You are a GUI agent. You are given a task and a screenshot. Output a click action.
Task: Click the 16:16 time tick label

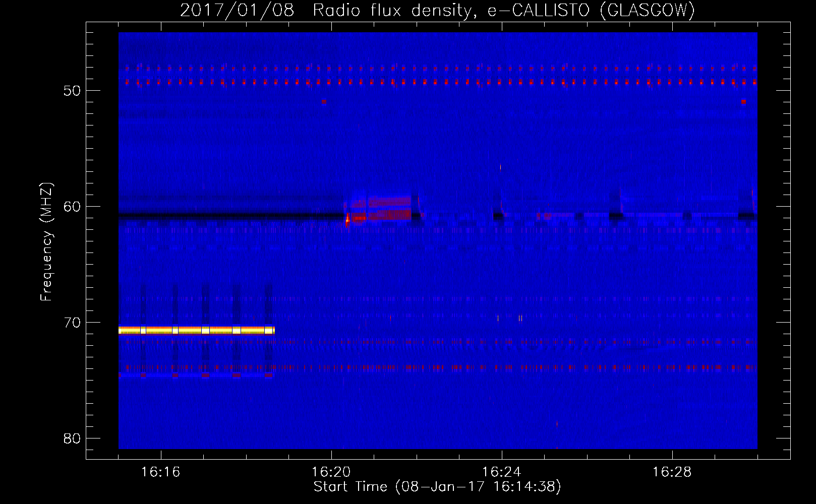[161, 472]
